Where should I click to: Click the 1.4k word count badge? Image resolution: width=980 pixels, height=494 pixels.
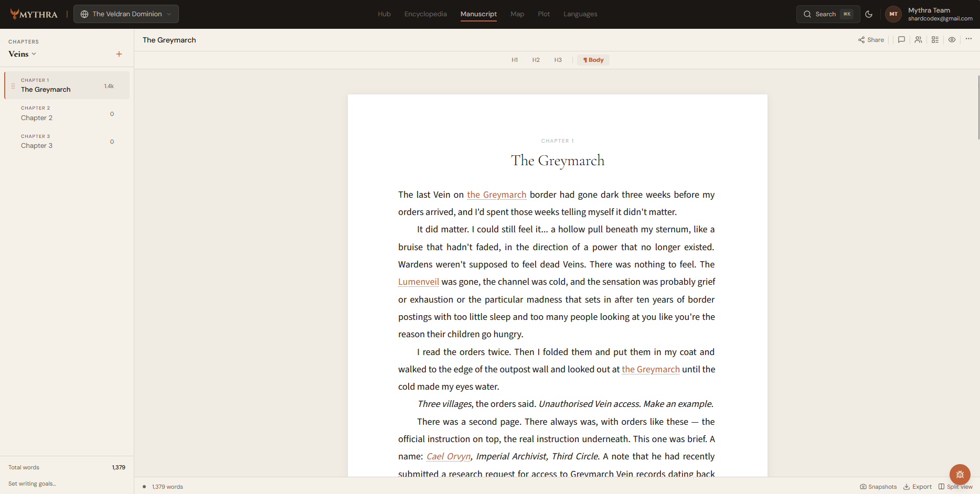pos(109,86)
